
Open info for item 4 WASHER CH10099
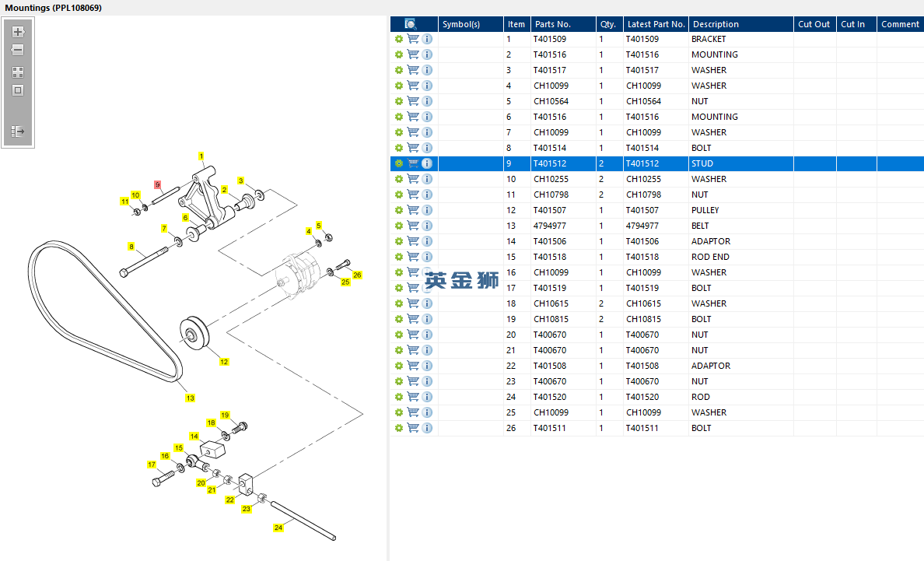pyautogui.click(x=427, y=86)
